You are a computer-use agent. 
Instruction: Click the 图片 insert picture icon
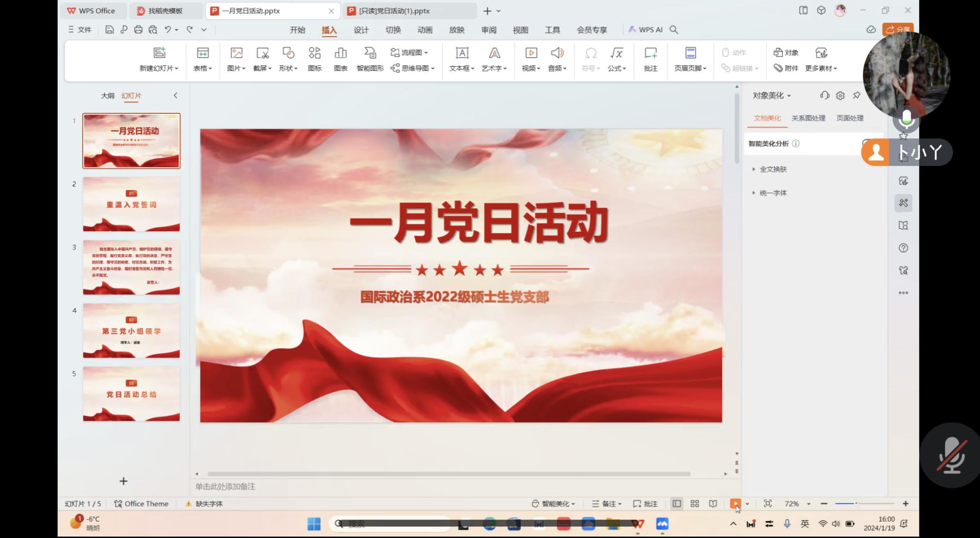point(236,53)
